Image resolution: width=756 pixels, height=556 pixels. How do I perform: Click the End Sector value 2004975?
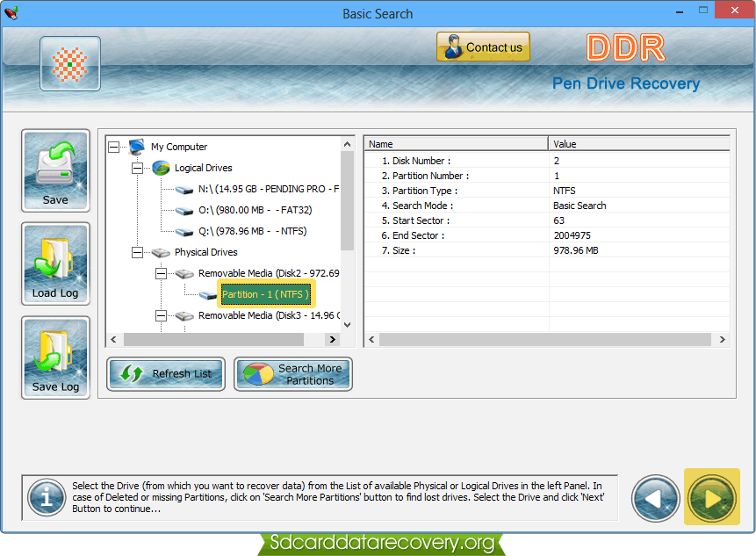coord(572,235)
